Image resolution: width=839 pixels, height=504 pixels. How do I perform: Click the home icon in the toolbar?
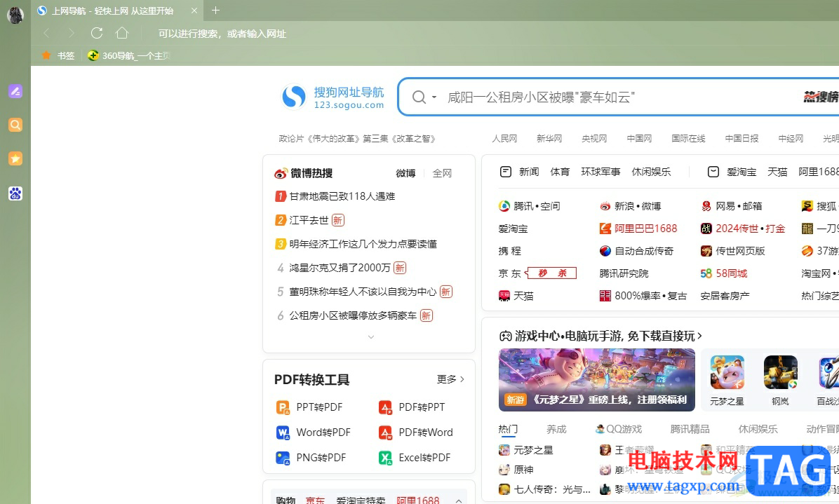coord(122,33)
